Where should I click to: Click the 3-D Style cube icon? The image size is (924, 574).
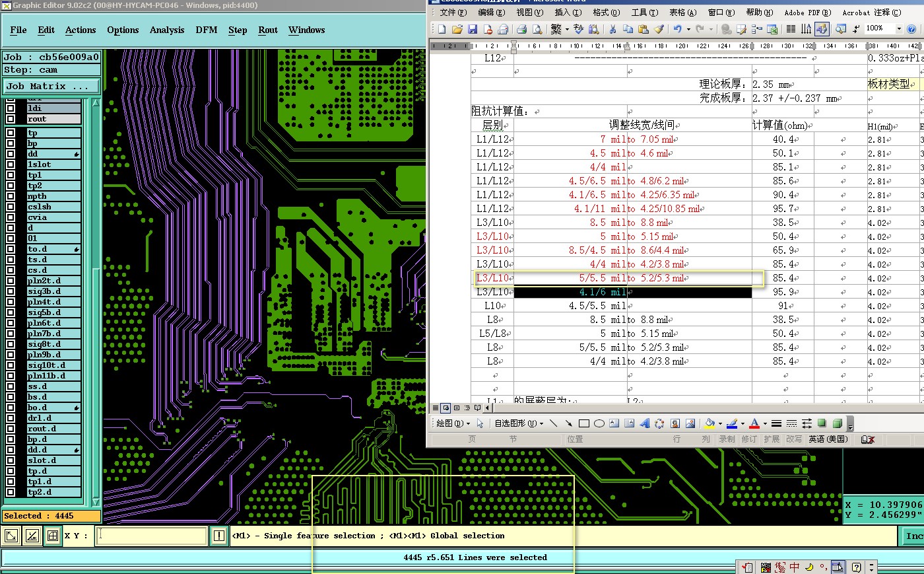(x=837, y=423)
